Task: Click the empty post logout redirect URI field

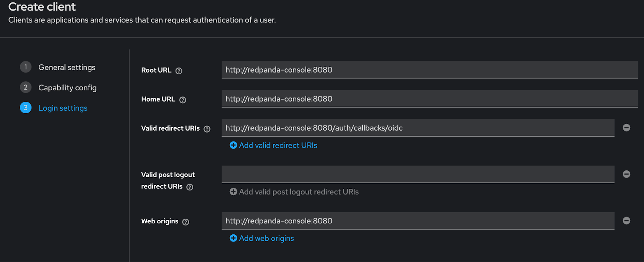Action: click(418, 174)
